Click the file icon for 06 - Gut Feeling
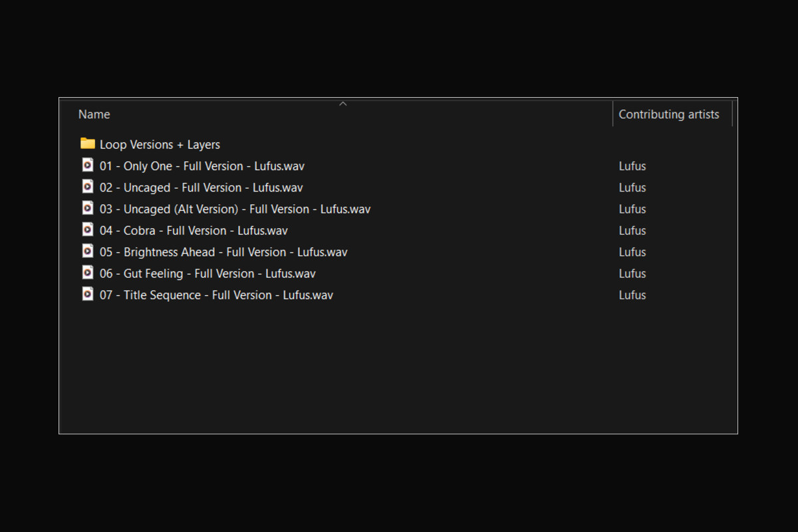Image resolution: width=798 pixels, height=532 pixels. tap(88, 273)
